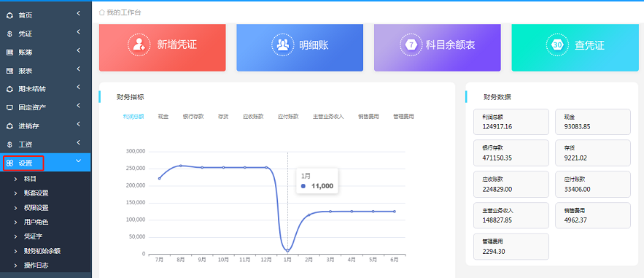Viewport: 644px width, 278px height.
Task: Click the 设置 four-circle icon in sidebar
Action: (x=10, y=163)
